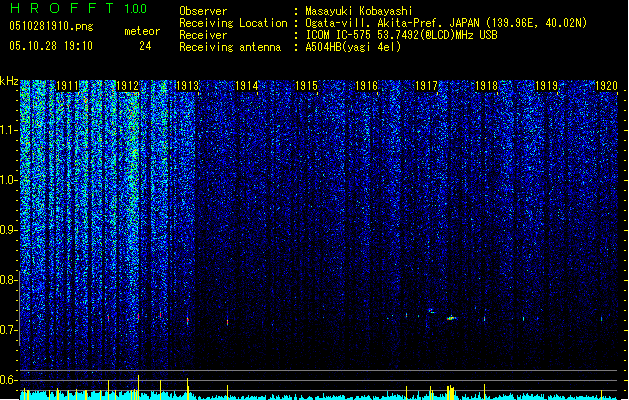The height and width of the screenshot is (400, 629).
Task: Click the 1912 time marker
Action: (127, 86)
